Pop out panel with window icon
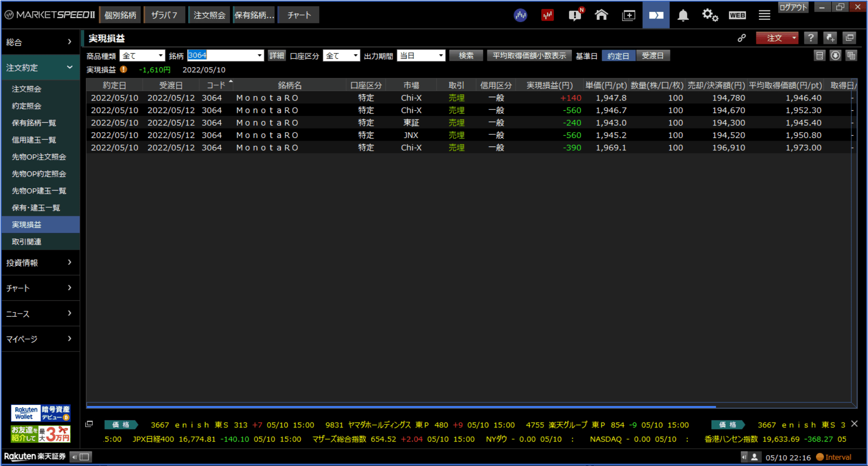868x466 pixels. pyautogui.click(x=849, y=38)
